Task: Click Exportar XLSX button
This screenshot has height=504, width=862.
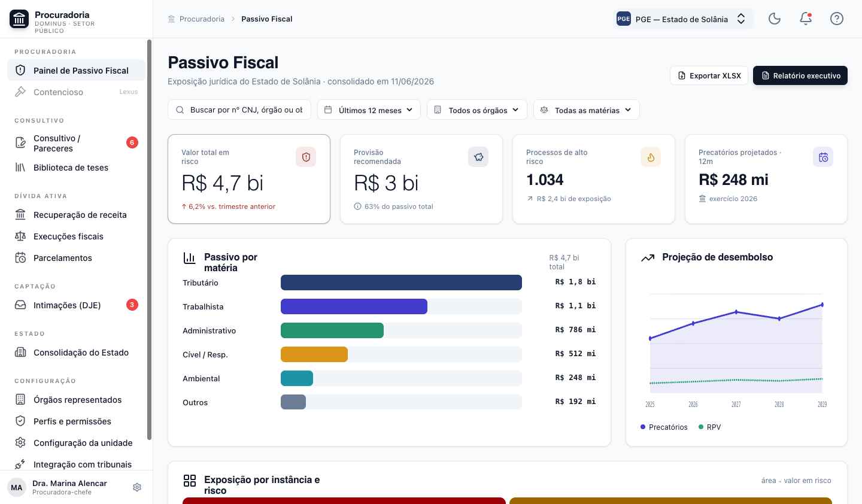Action: 709,75
